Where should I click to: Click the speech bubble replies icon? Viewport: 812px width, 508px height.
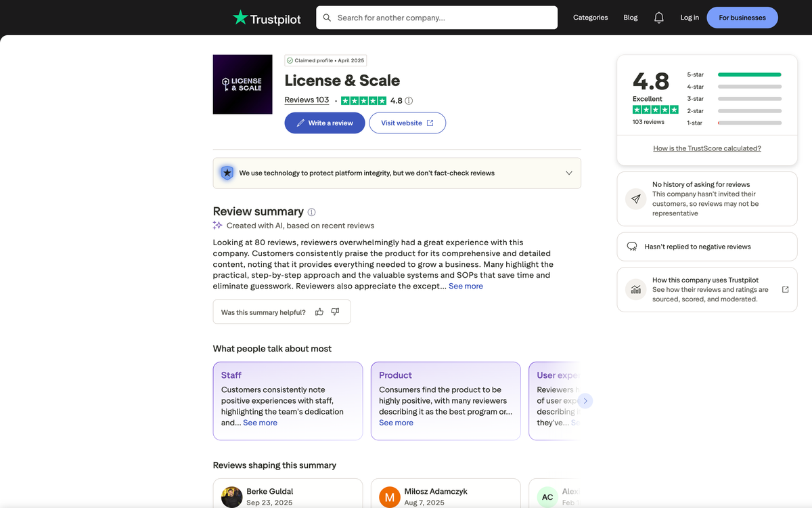tap(632, 247)
